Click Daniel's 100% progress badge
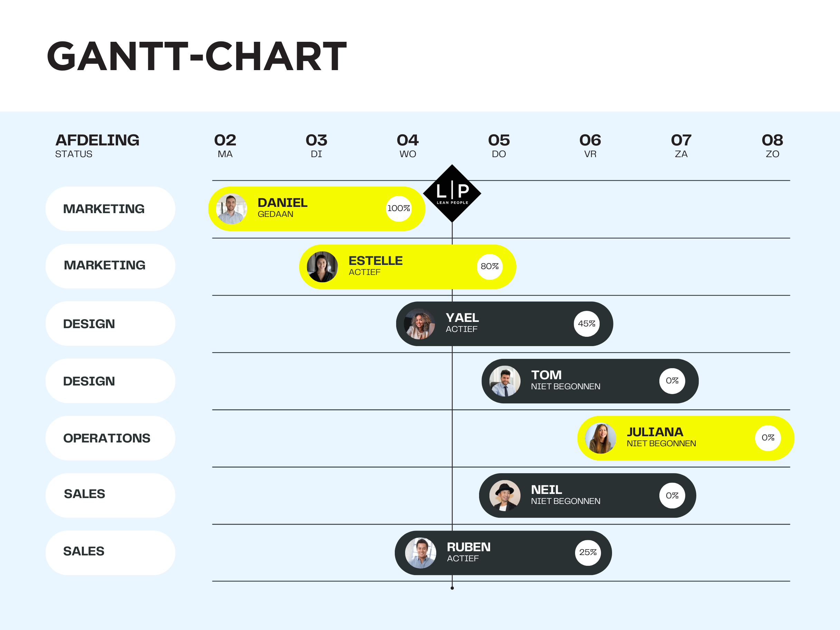This screenshot has height=630, width=840. pos(398,209)
